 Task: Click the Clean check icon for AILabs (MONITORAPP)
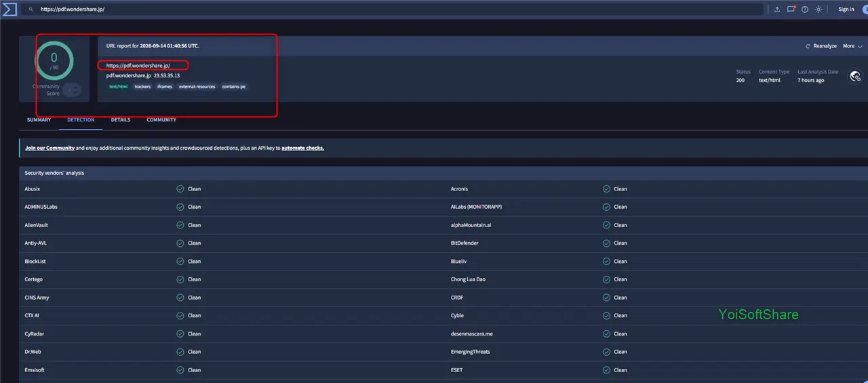(606, 207)
